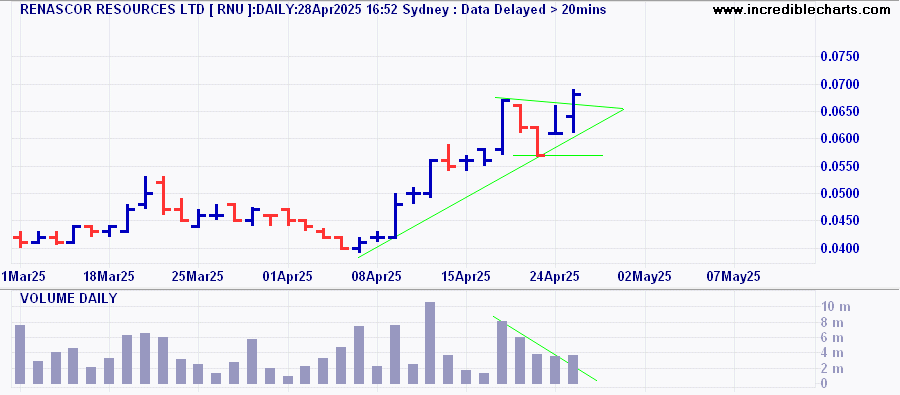This screenshot has height=395, width=900.
Task: Select the 0.0400 price axis label
Action: (840, 249)
